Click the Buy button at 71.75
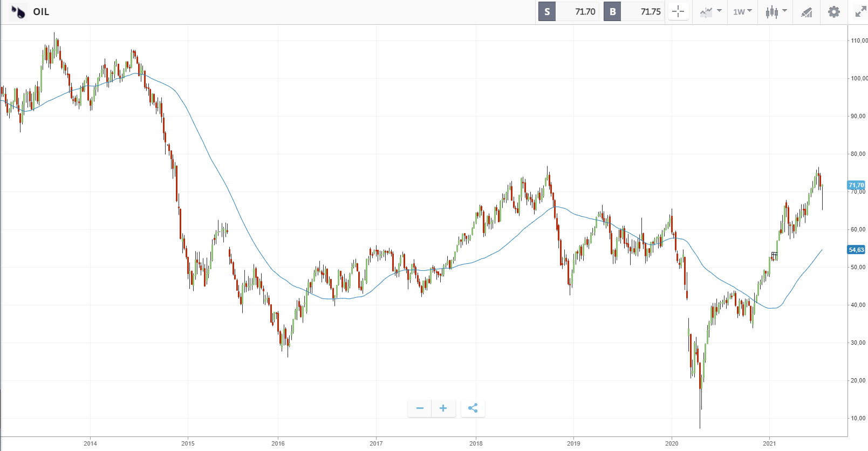Image resolution: width=868 pixels, height=451 pixels. coord(634,12)
